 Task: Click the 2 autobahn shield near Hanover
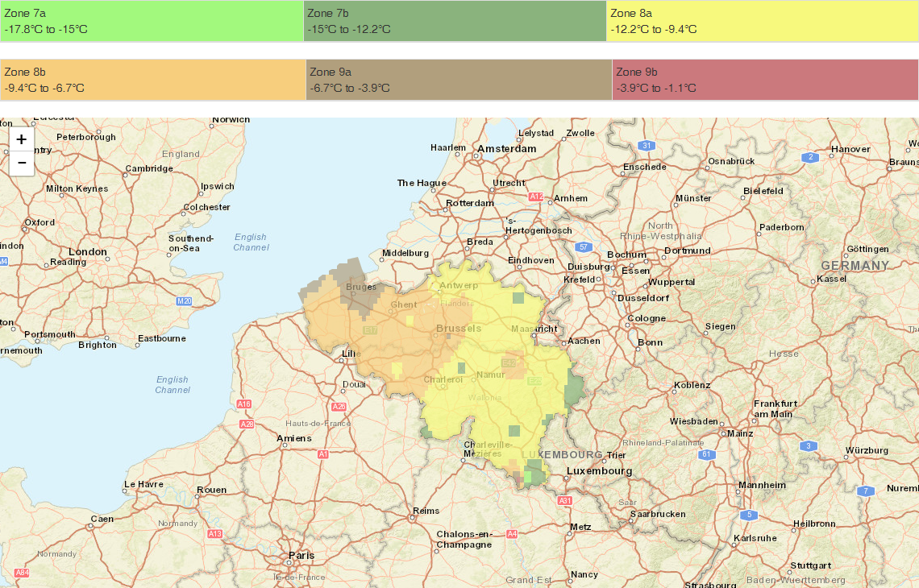tap(810, 157)
